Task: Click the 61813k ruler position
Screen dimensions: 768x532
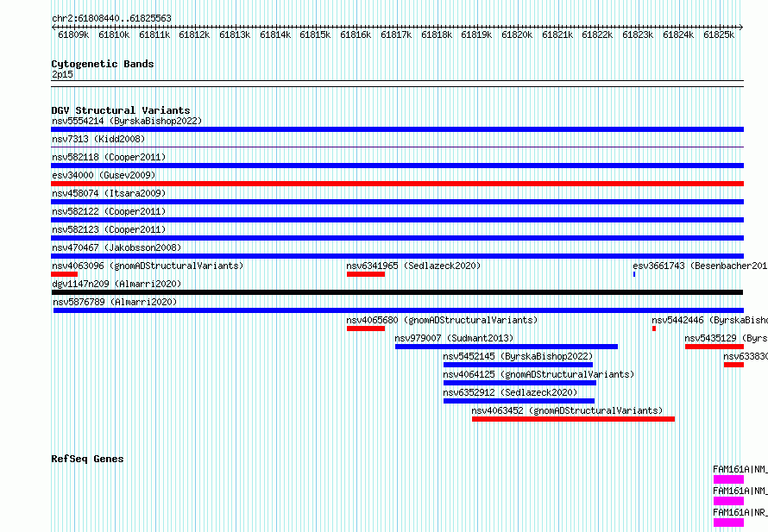Action: 235,34
